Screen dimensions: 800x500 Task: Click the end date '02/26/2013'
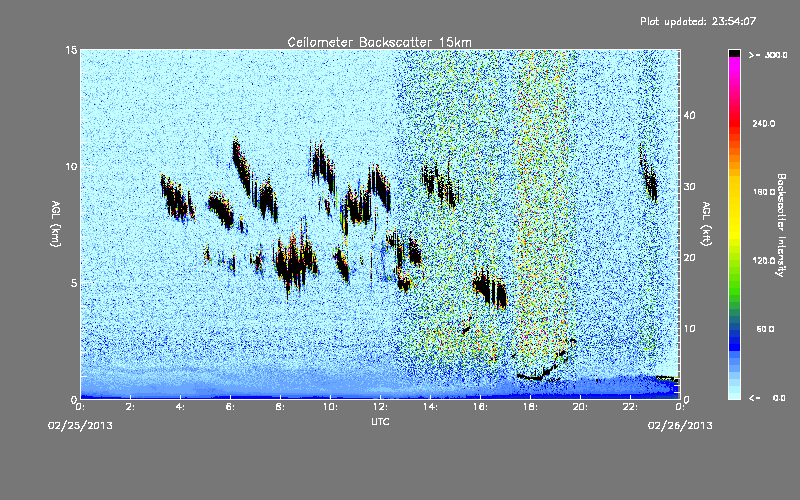tap(680, 426)
